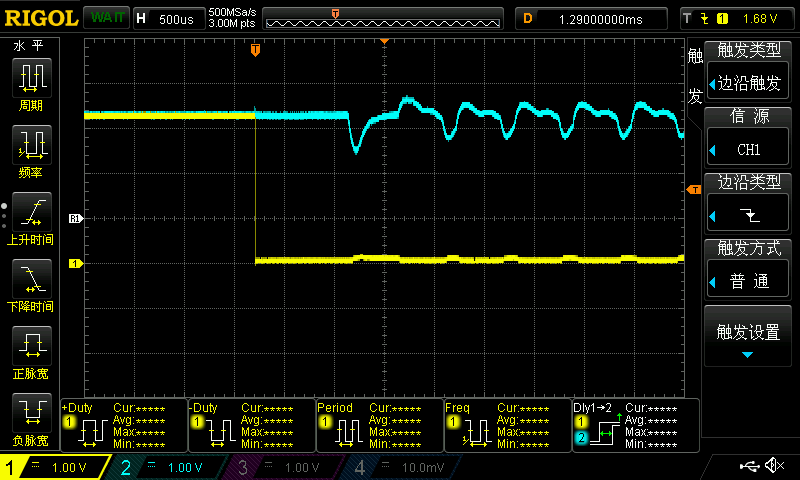Click the Period measurement waveform icon
800x480 pixels.
[348, 434]
